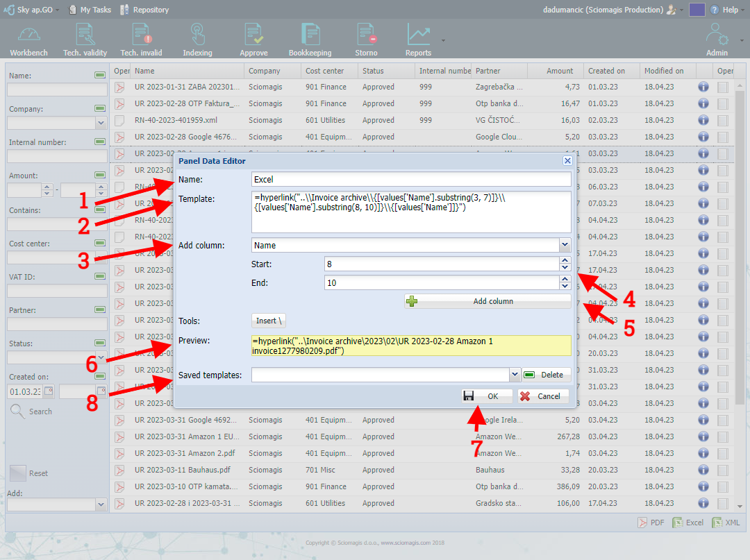Click the green icon next to Company filter
The height and width of the screenshot is (560, 750).
(100, 108)
